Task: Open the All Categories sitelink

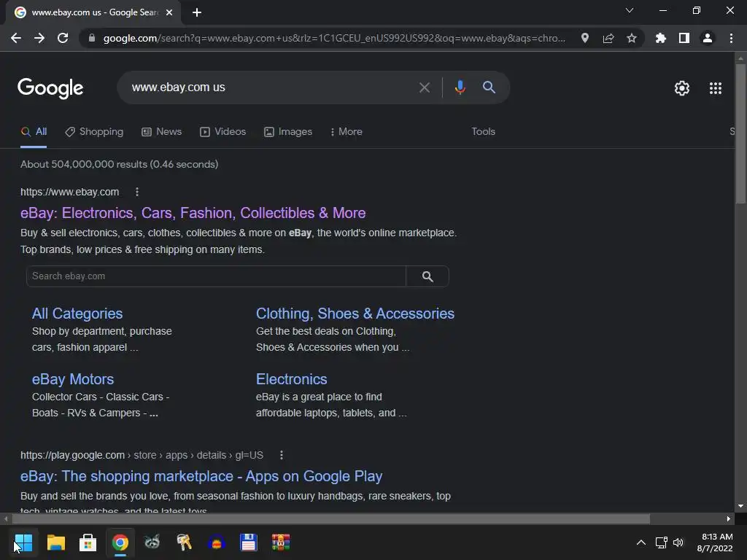Action: (77, 314)
